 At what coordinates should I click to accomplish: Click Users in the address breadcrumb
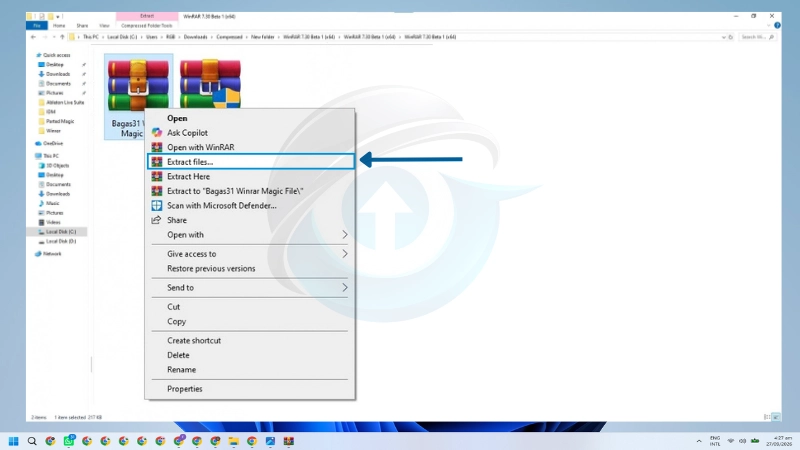coord(152,37)
